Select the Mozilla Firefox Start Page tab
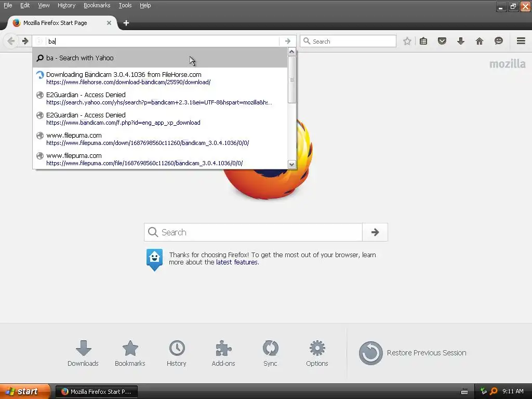 click(61, 23)
